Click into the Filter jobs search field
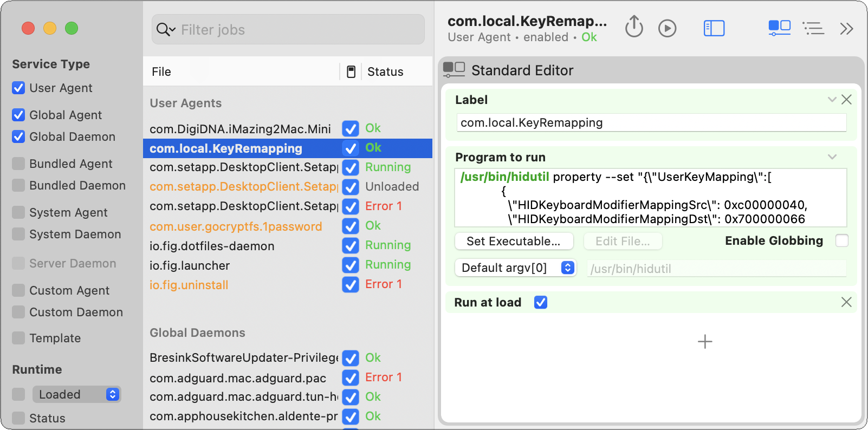Screen dimensions: 868x430 coord(298,30)
